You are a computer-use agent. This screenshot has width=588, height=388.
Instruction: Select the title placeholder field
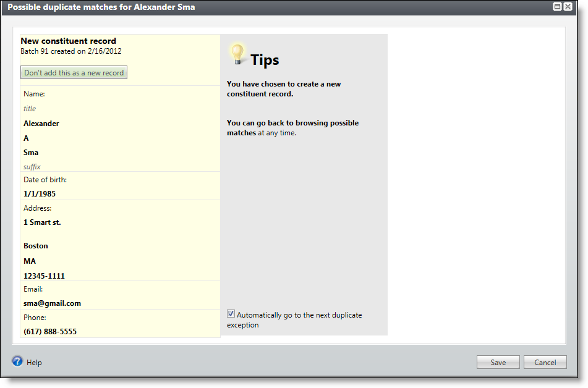pos(30,109)
